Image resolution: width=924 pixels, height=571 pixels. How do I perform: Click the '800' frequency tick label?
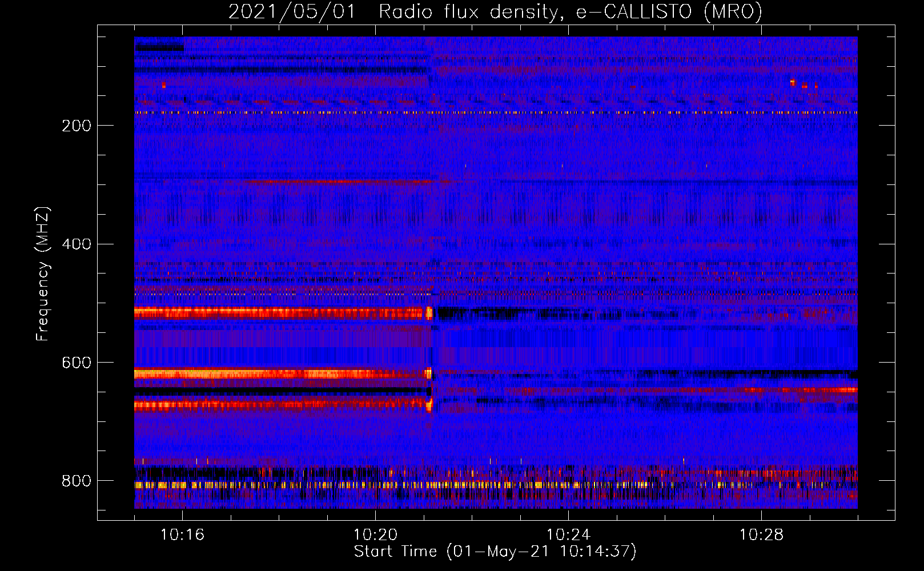(77, 481)
